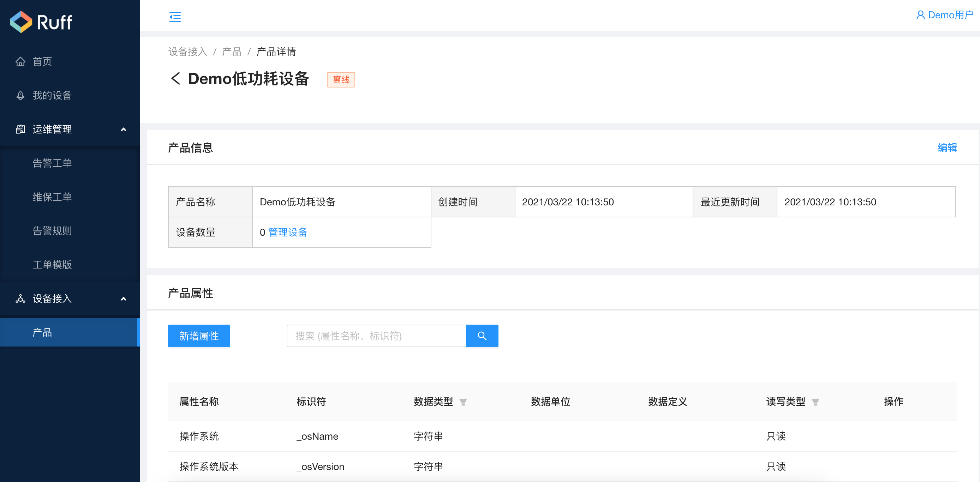Go to 工单模版 menu item
Viewport: 980px width, 482px height.
pyautogui.click(x=52, y=265)
